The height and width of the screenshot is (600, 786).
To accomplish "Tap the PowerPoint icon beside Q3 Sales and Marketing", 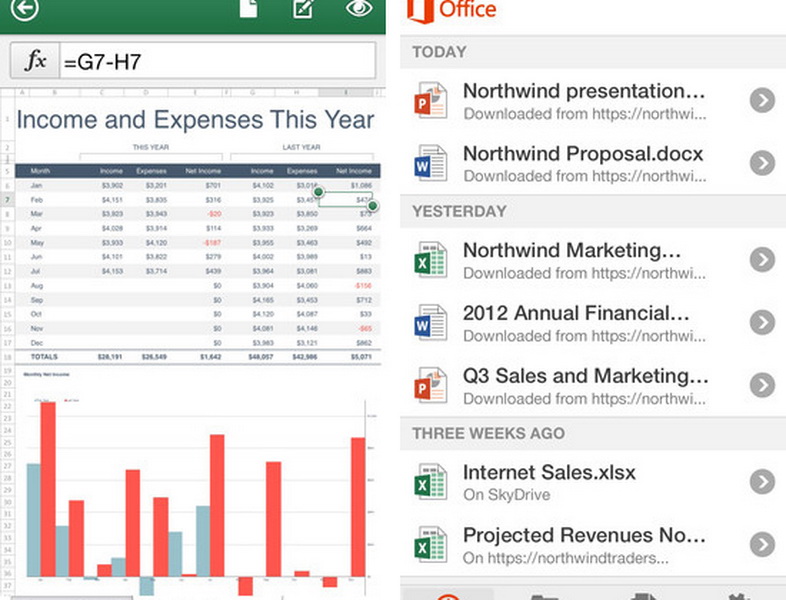I will (430, 385).
